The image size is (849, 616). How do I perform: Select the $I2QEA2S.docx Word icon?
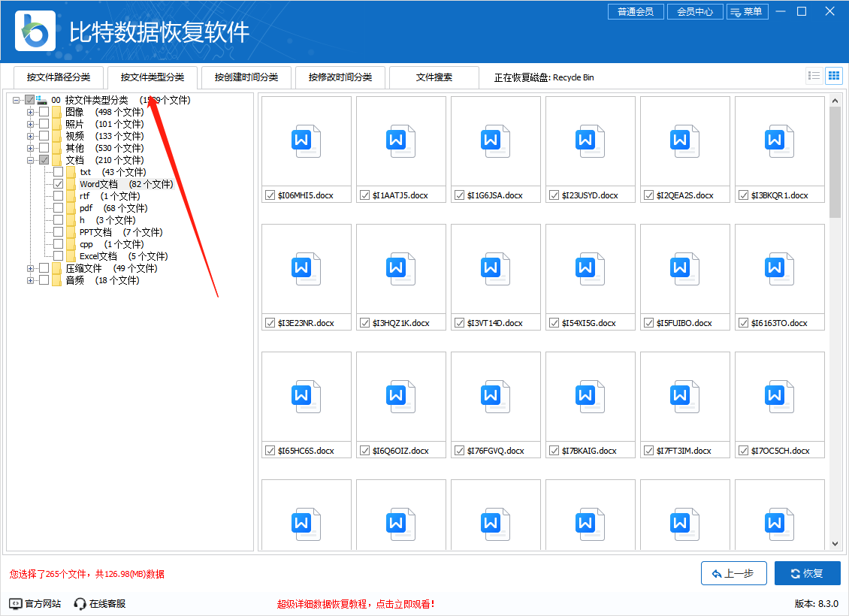coord(685,141)
